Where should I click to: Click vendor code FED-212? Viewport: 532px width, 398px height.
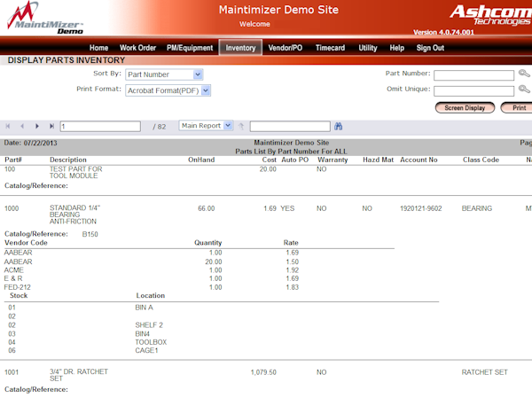[x=18, y=287]
